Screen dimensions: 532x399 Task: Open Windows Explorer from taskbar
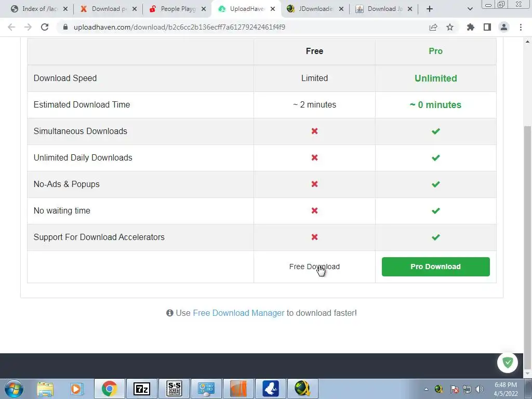click(45, 389)
